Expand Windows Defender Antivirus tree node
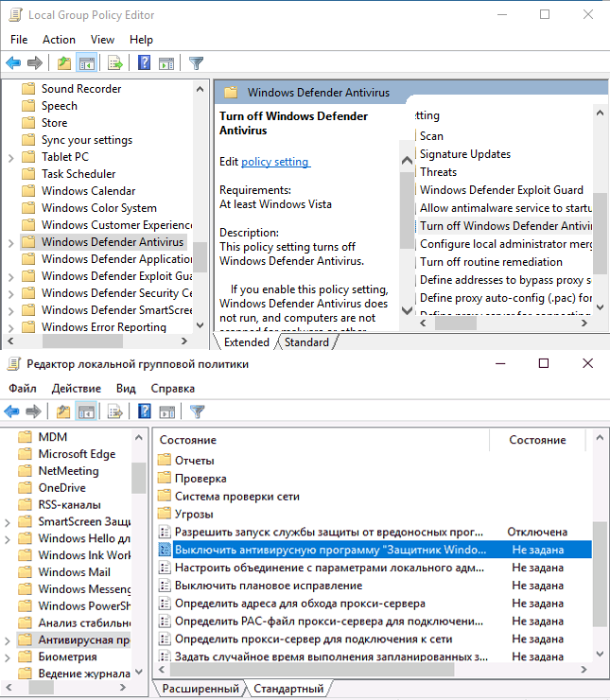The height and width of the screenshot is (700, 610). pyautogui.click(x=11, y=243)
